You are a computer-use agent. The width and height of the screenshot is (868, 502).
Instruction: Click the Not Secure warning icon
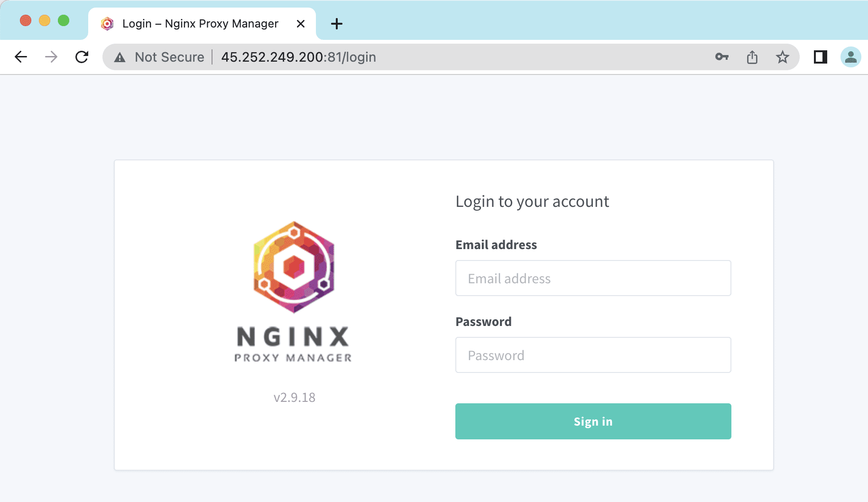click(x=120, y=57)
